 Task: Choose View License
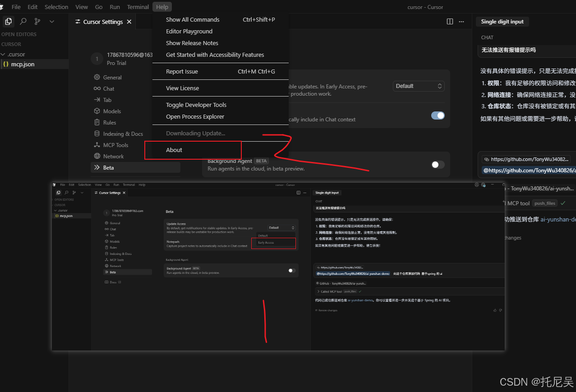221,88
